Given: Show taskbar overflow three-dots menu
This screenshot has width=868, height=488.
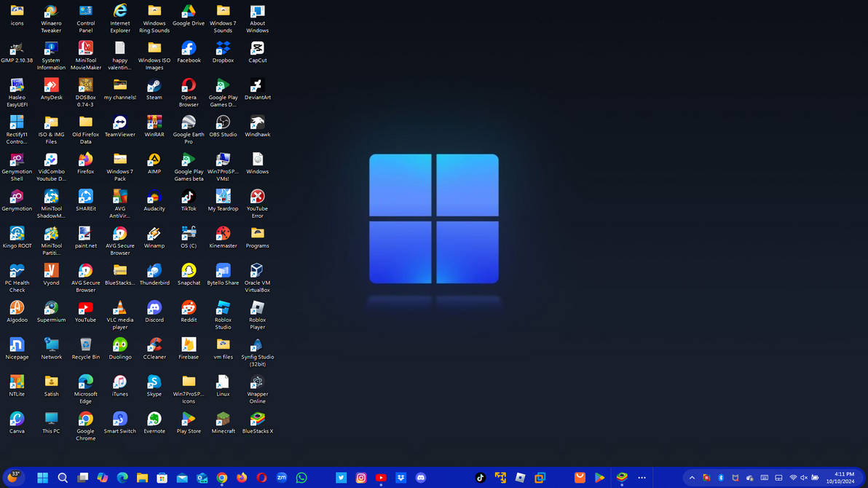Looking at the screenshot, I should pos(642,478).
